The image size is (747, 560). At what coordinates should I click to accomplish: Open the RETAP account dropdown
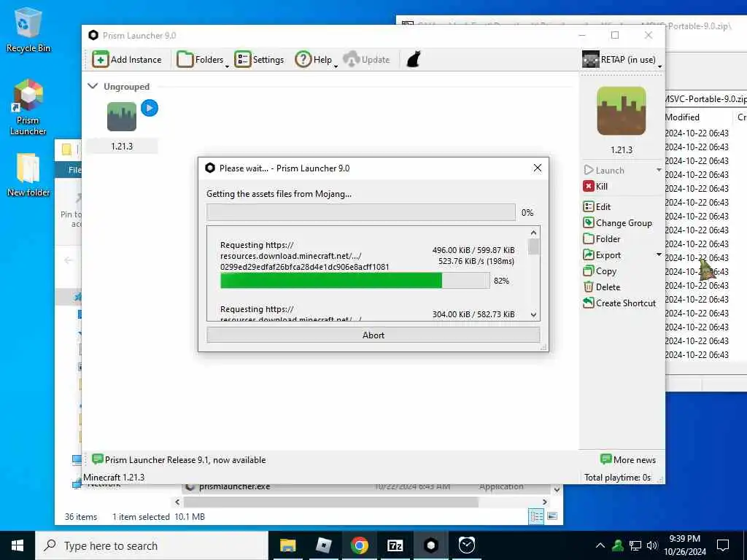622,60
